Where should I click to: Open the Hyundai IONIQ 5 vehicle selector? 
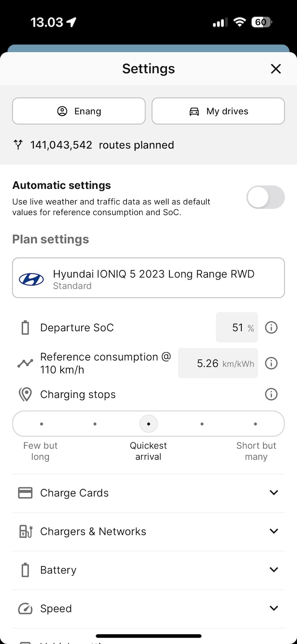pyautogui.click(x=148, y=278)
